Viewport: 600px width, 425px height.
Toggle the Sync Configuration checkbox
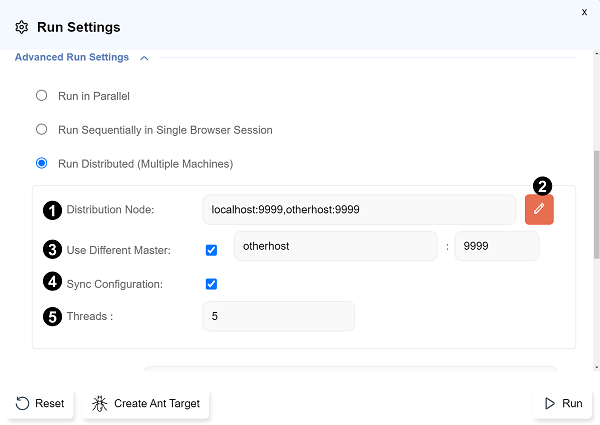coord(211,284)
